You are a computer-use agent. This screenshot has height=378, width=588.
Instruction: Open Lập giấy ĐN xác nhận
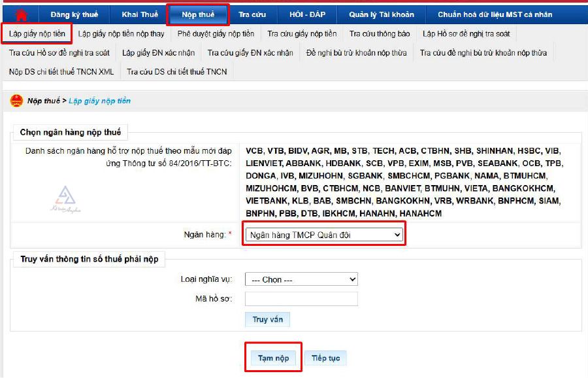pos(158,53)
